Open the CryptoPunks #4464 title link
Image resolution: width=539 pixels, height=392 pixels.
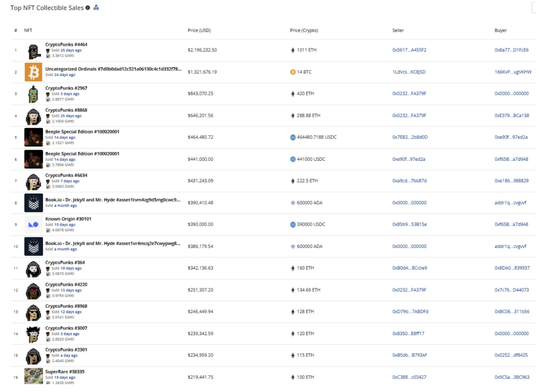66,44
